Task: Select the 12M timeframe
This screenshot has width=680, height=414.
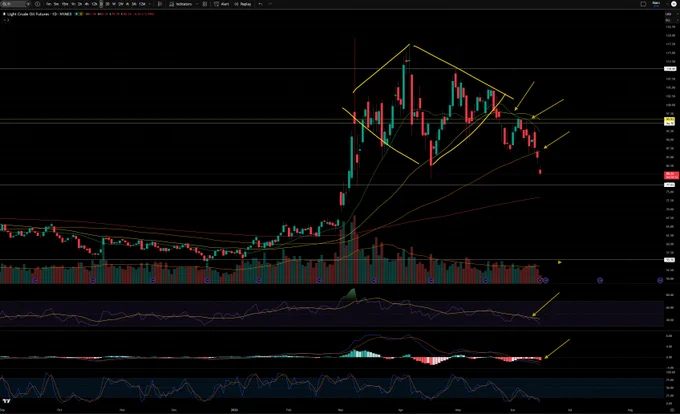Action: point(142,4)
